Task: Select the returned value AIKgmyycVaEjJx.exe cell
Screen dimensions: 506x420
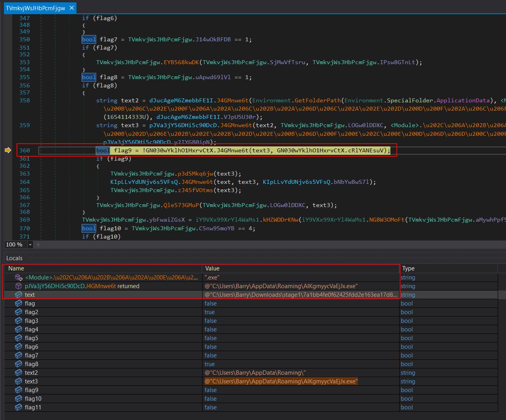Action: pos(301,286)
